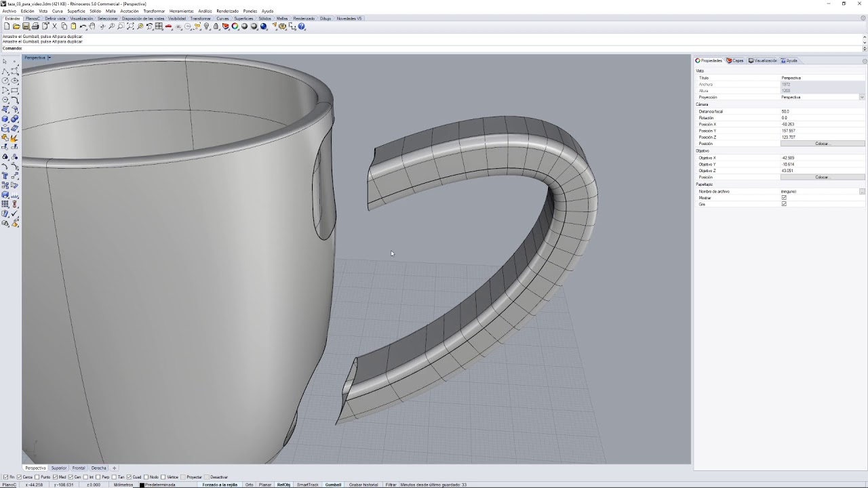
Task: Click the Save file icon in toolbar
Action: (x=26, y=26)
